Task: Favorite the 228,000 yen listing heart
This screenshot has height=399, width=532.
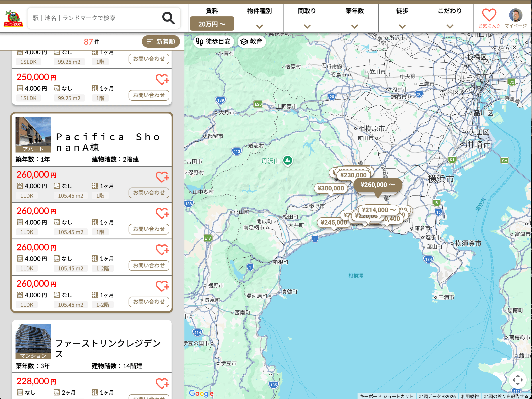Action: pos(162,383)
